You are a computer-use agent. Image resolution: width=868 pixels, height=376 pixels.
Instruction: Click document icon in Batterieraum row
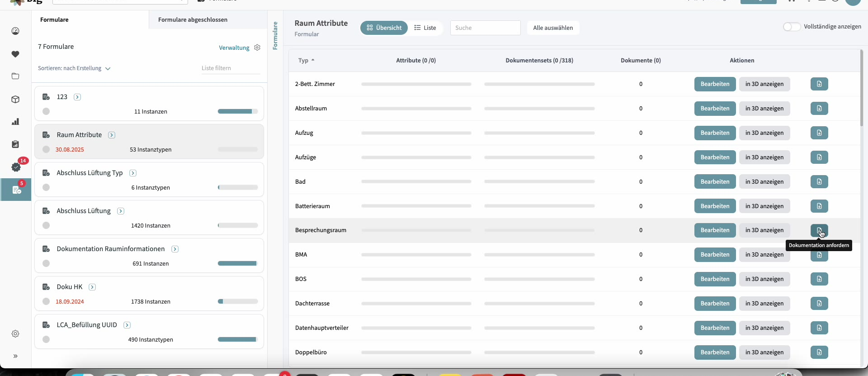point(819,206)
